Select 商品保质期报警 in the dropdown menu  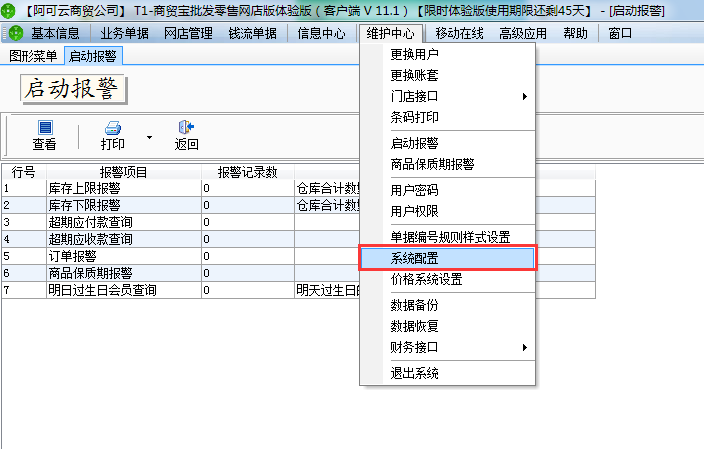pyautogui.click(x=448, y=164)
